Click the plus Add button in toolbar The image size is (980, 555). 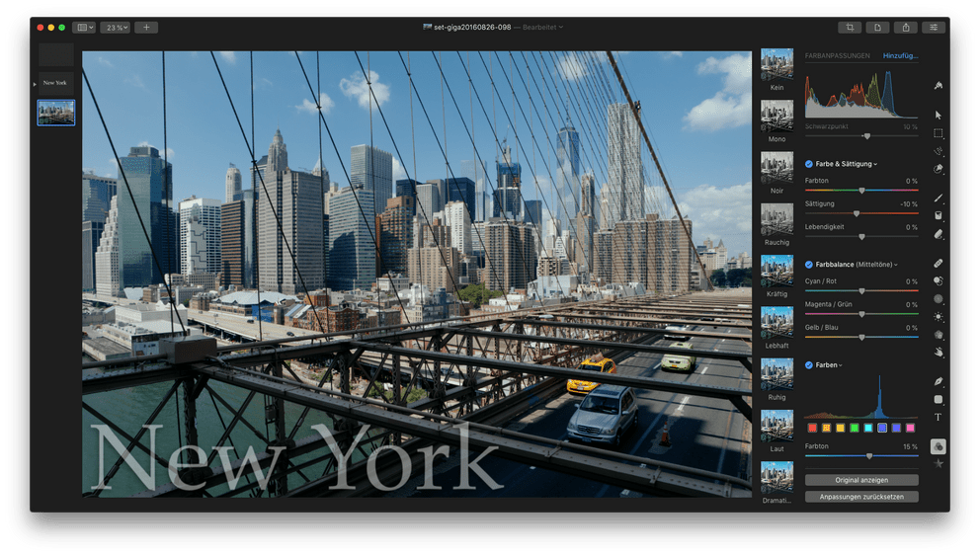click(x=146, y=28)
